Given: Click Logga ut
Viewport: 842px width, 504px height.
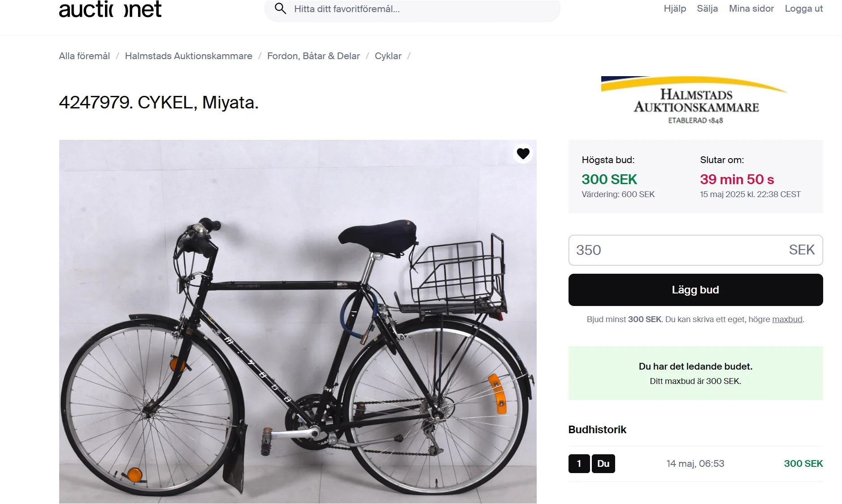Looking at the screenshot, I should click(x=803, y=9).
